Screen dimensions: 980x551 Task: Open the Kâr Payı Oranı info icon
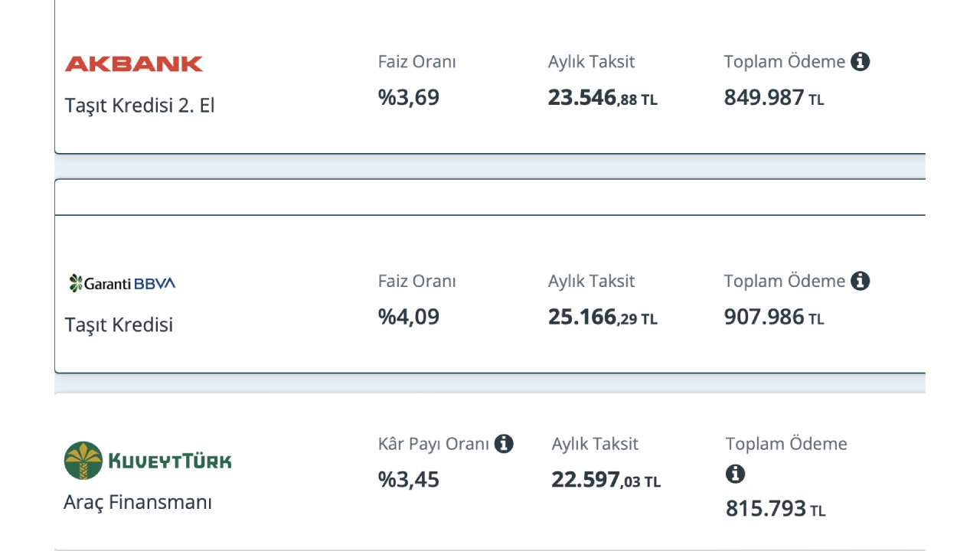tap(504, 443)
